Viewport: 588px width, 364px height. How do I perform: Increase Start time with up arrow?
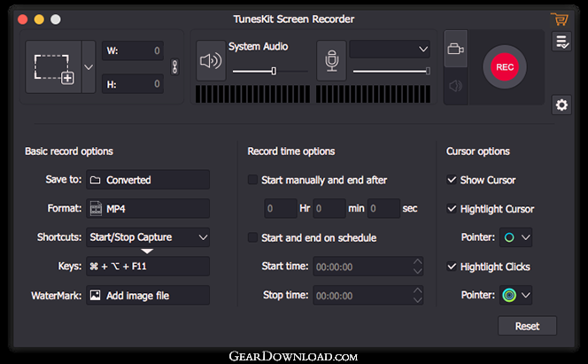[x=417, y=261]
